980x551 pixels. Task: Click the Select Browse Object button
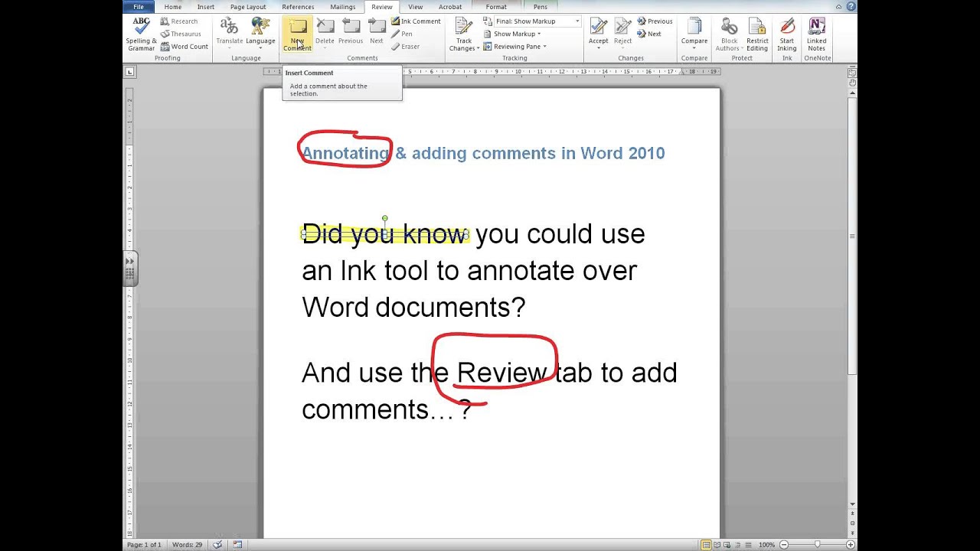tap(852, 523)
